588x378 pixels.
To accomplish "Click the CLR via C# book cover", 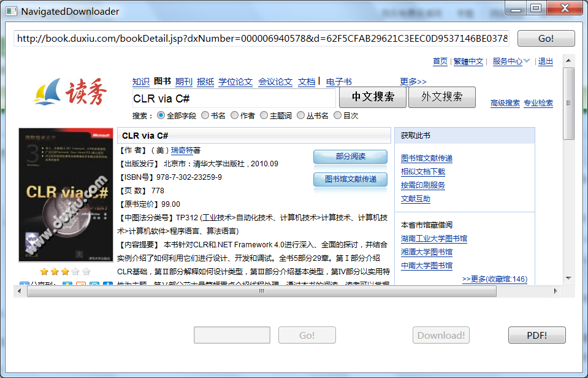I will 66,195.
